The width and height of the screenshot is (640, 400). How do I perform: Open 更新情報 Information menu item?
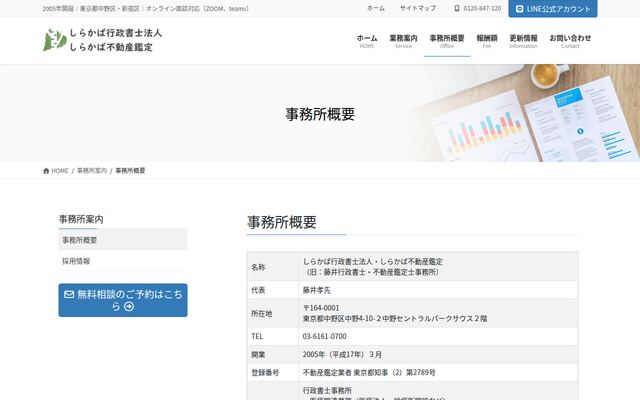coord(523,41)
